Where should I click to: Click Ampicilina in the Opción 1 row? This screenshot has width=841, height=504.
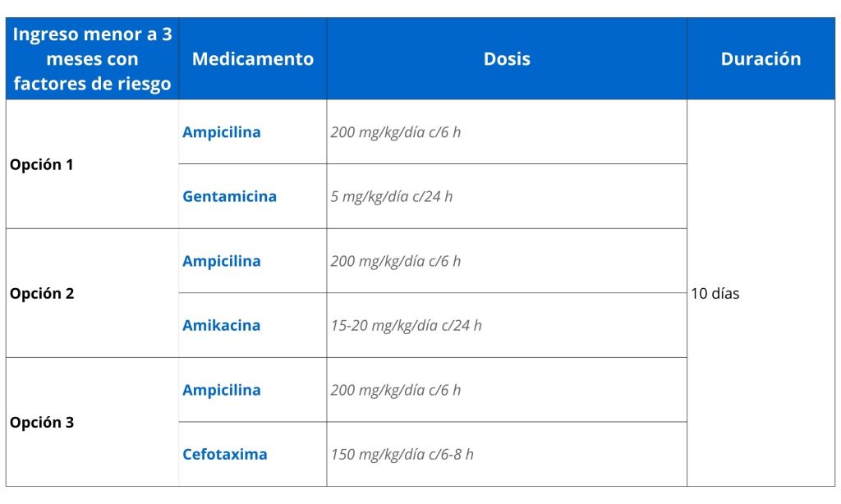tap(221, 132)
